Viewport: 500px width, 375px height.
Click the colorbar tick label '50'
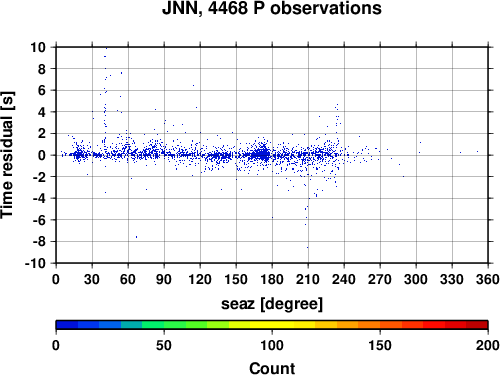tap(164, 345)
